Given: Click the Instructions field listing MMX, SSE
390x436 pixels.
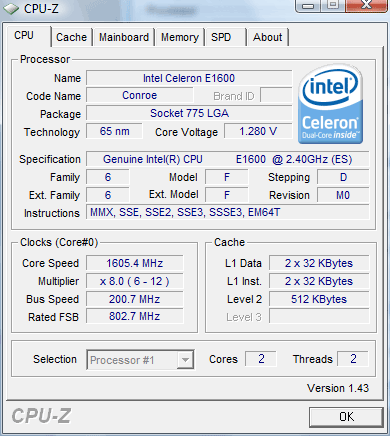Looking at the screenshot, I should pyautogui.click(x=228, y=212).
